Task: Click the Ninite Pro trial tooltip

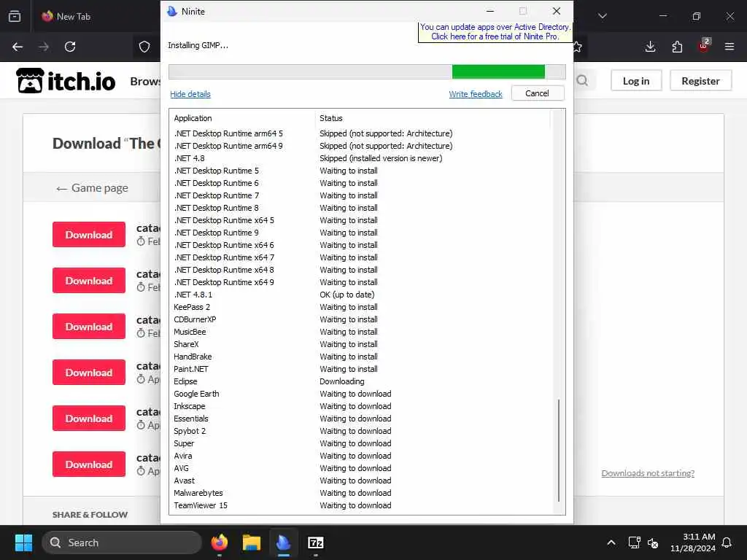Action: (495, 32)
